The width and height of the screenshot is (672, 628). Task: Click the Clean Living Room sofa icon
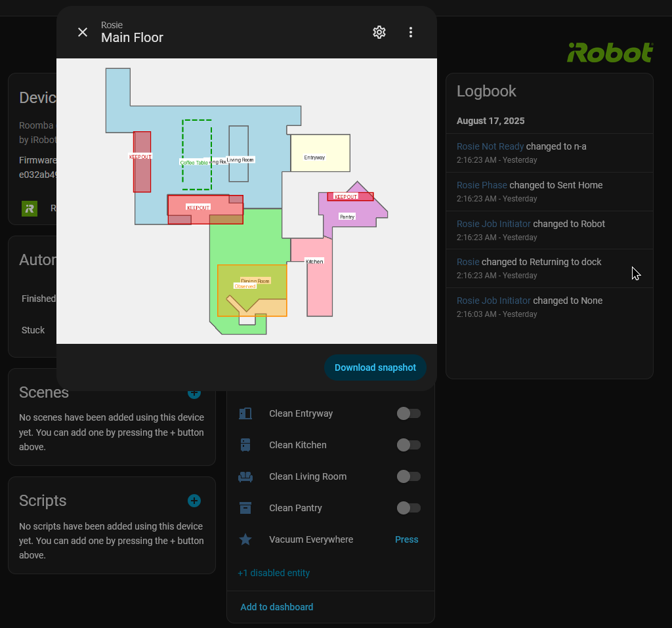point(245,476)
